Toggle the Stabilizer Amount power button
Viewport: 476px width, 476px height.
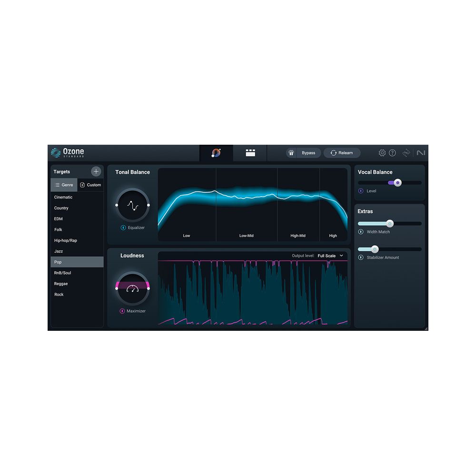tap(360, 258)
